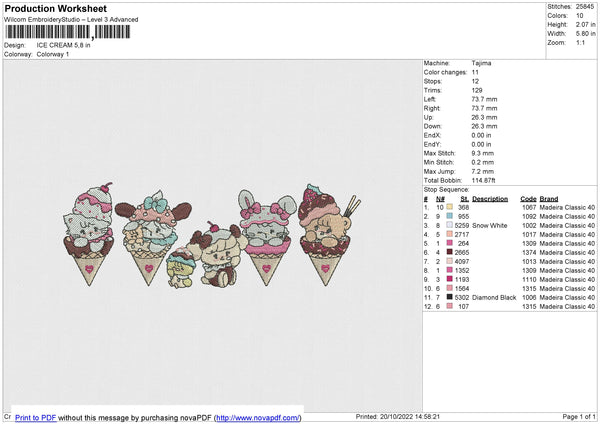Click the 'Production Worksheet' title
Screen dimensions: 600x424
point(55,8)
